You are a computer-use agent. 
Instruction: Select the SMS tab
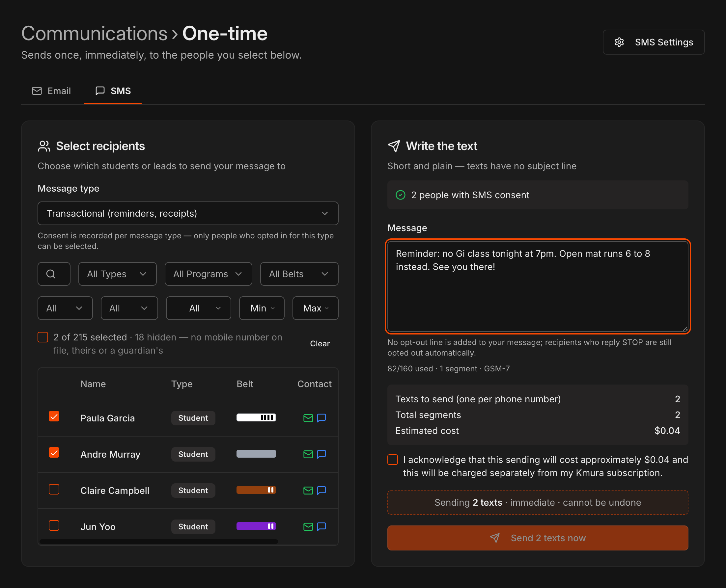113,91
